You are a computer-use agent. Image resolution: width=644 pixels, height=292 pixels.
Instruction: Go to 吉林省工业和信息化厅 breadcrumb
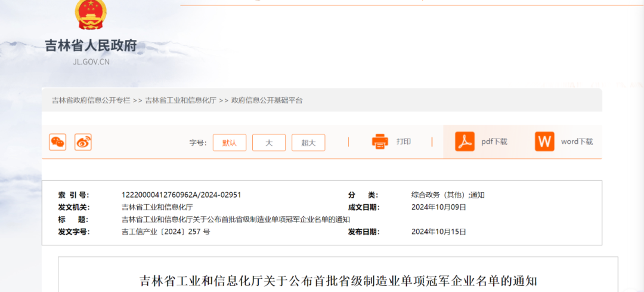[181, 100]
